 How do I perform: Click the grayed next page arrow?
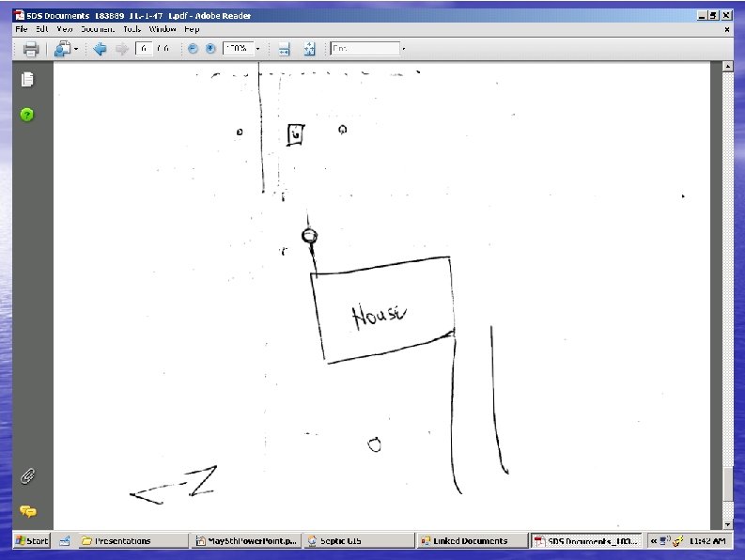122,49
